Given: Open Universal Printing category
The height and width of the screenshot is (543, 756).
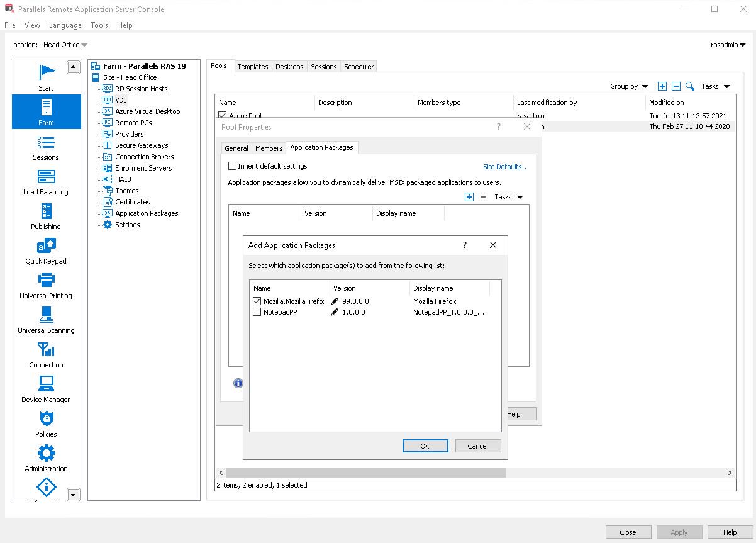Looking at the screenshot, I should click(46, 285).
